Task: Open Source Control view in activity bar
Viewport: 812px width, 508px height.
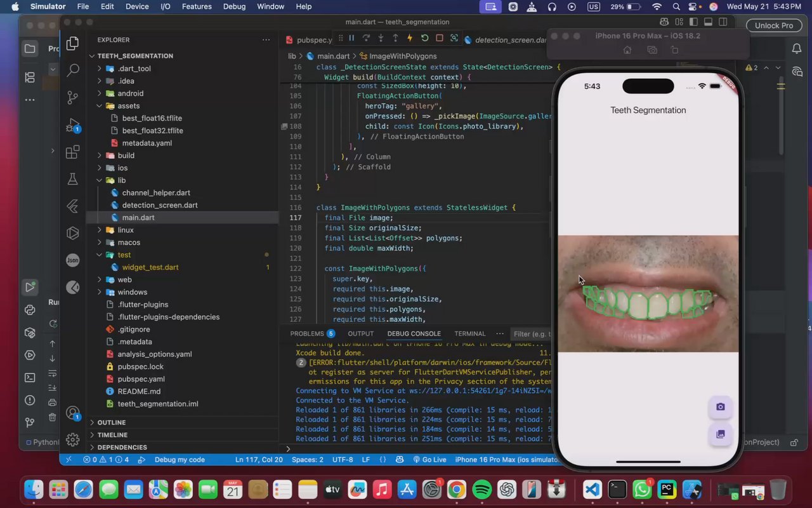Action: click(x=73, y=97)
